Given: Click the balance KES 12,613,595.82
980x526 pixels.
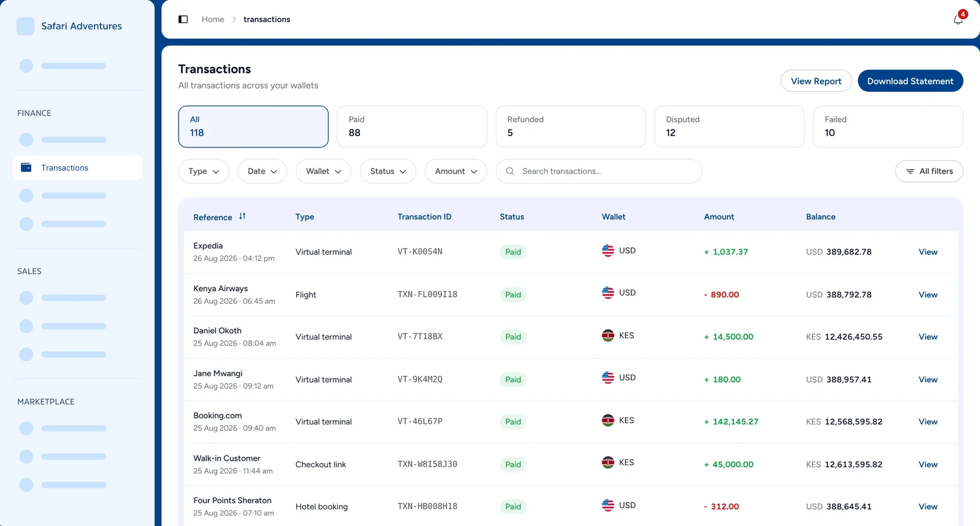Looking at the screenshot, I should click(844, 464).
